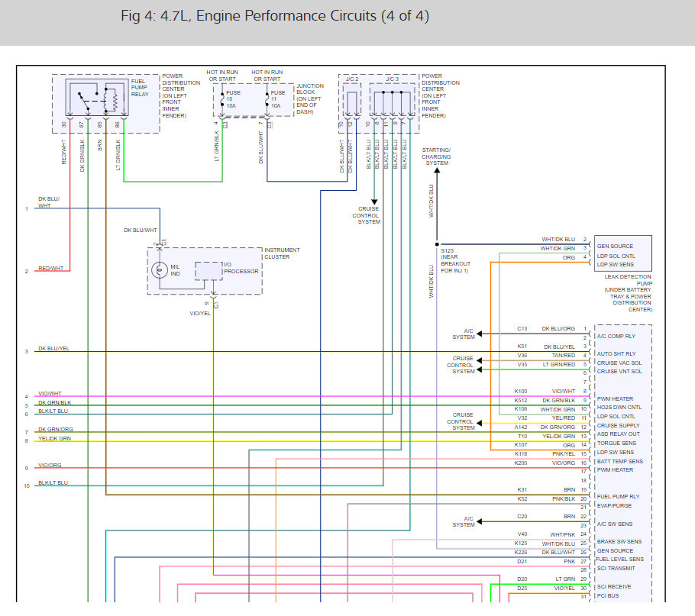Select the Fuse 11 symbol in junction block
Screen dimensions: 695x616
click(267, 97)
